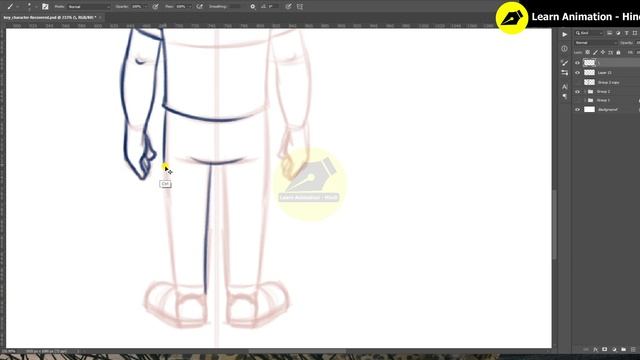Viewport: 640px width, 360px height.
Task: Close the boy_character document tab
Action: (100, 18)
